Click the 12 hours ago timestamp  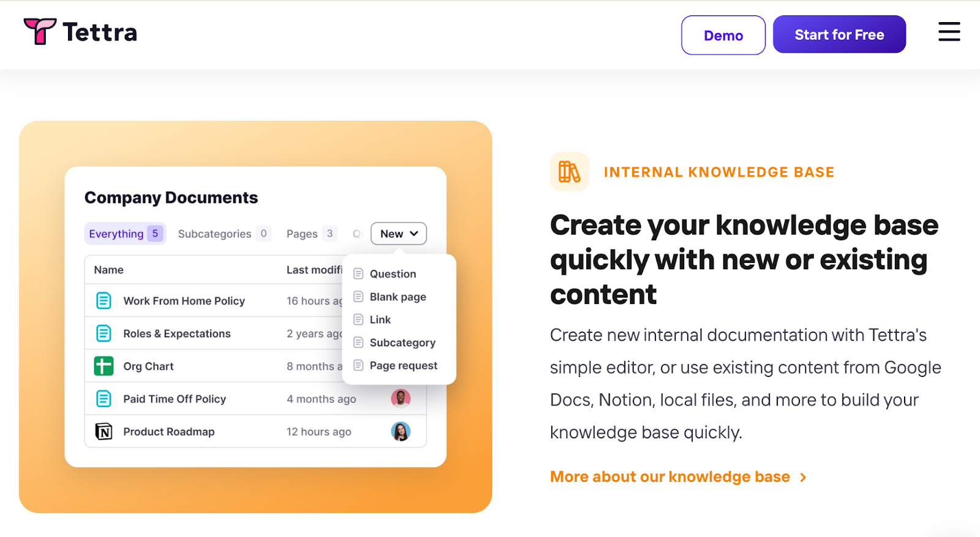click(319, 432)
